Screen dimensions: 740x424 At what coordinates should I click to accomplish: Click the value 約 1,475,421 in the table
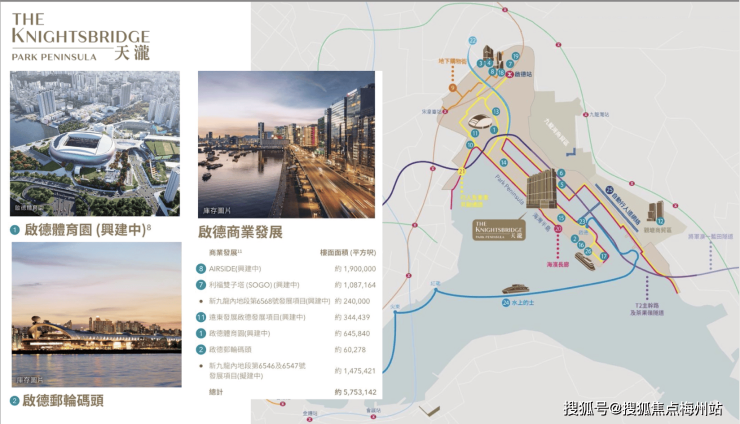[x=355, y=371]
